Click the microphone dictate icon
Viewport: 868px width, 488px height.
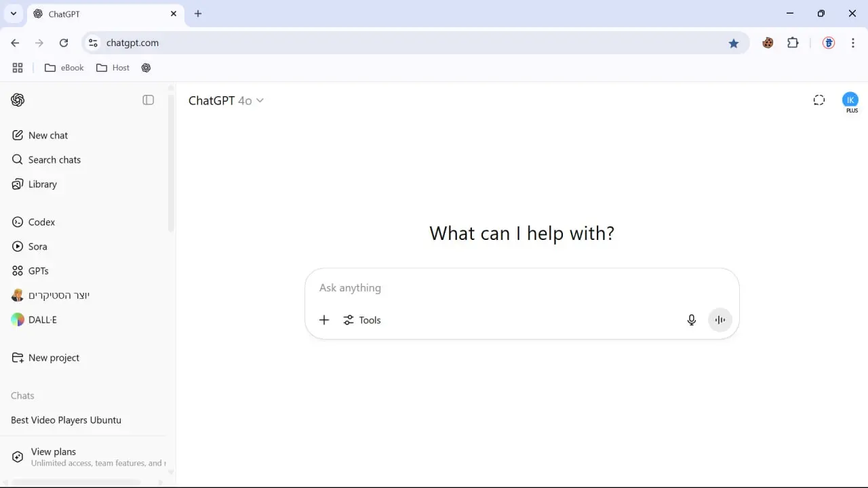pyautogui.click(x=692, y=320)
